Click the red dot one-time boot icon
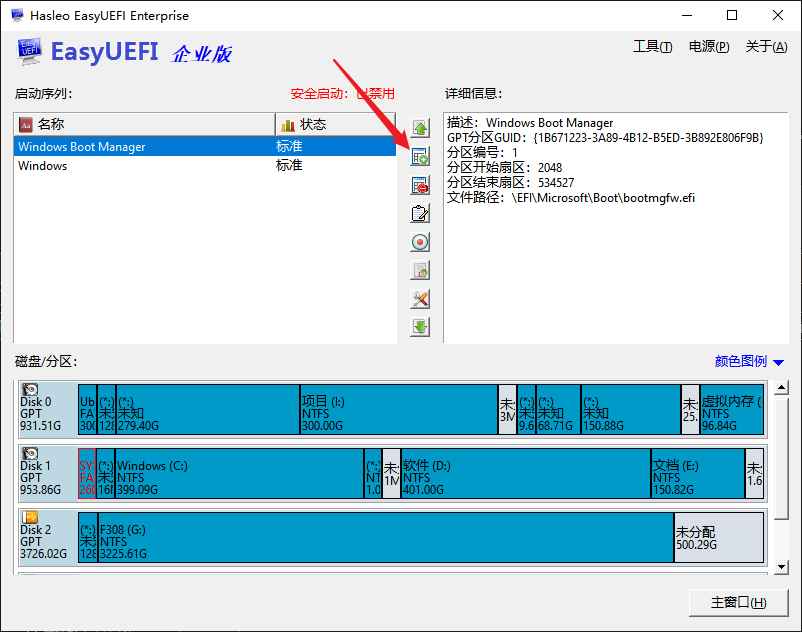Screen dimensions: 802x632 click(x=420, y=242)
